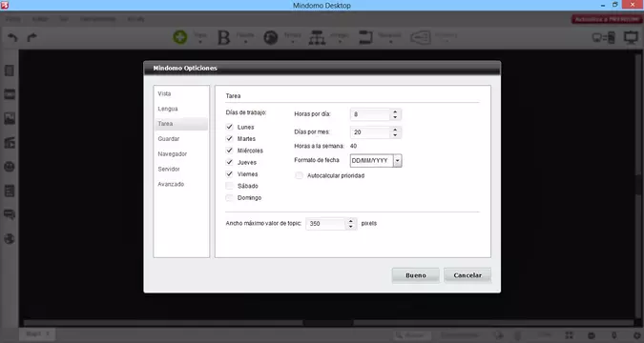Increase Horas por día with up arrow
Viewport: 644px width, 343px height.
coord(395,111)
